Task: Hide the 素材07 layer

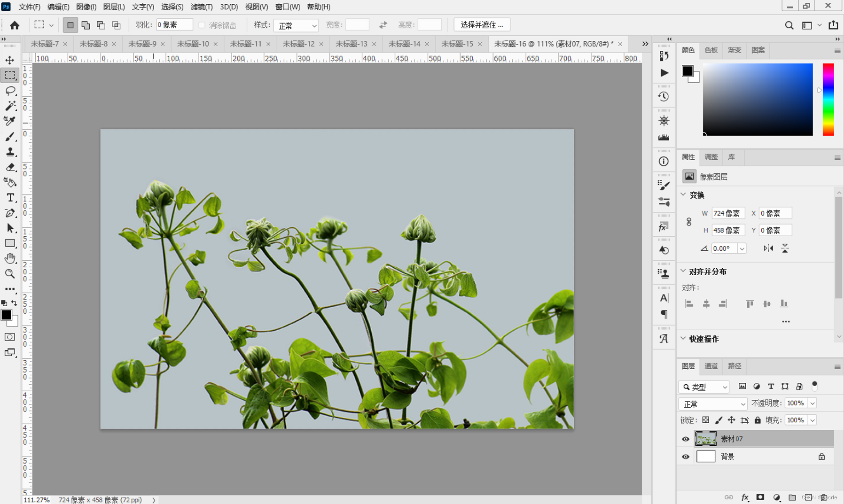Action: pos(686,439)
